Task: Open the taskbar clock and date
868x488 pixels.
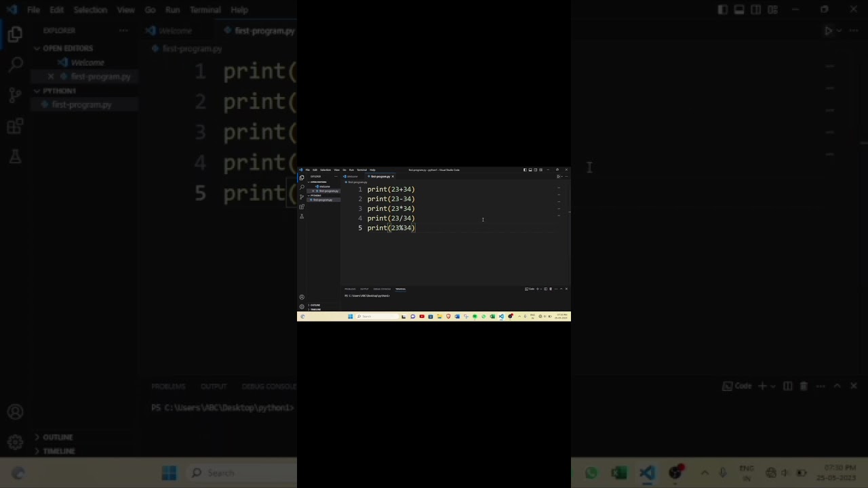Action: pos(561,317)
